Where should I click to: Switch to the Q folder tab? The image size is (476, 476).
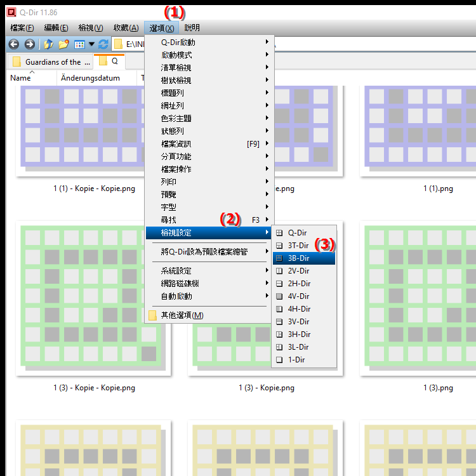(x=110, y=61)
